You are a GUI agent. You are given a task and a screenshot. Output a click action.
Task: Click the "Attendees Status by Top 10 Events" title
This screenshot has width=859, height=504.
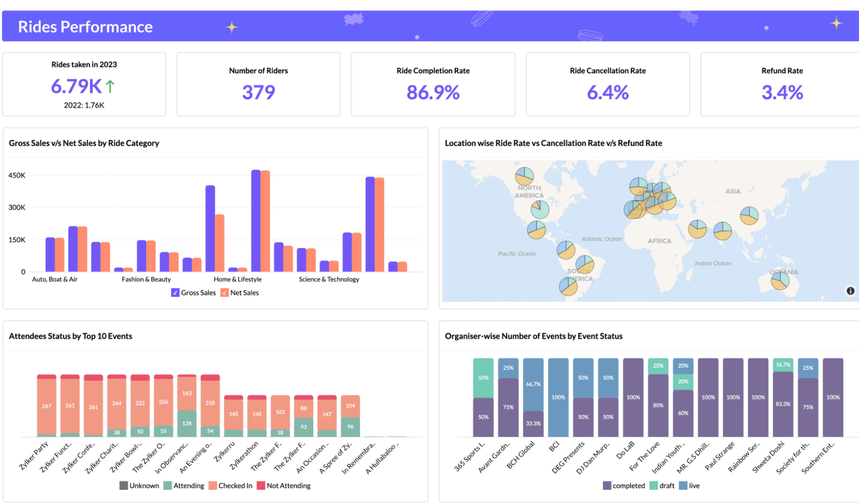tap(70, 336)
